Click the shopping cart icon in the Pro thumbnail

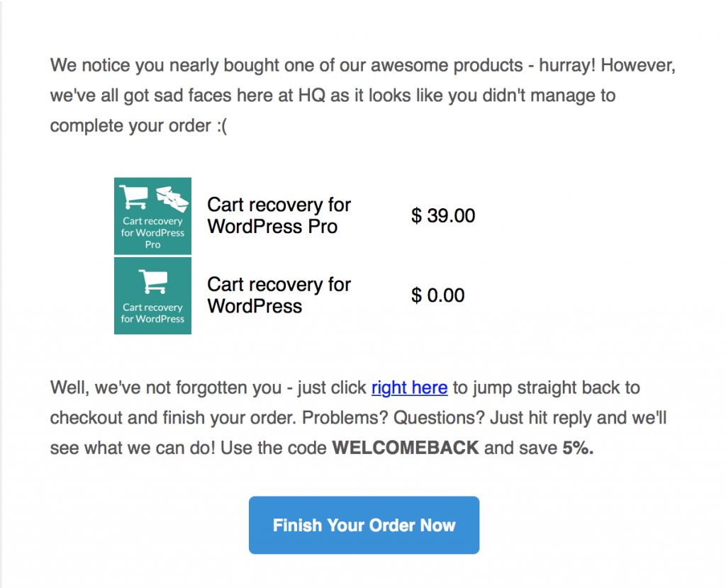(x=133, y=196)
